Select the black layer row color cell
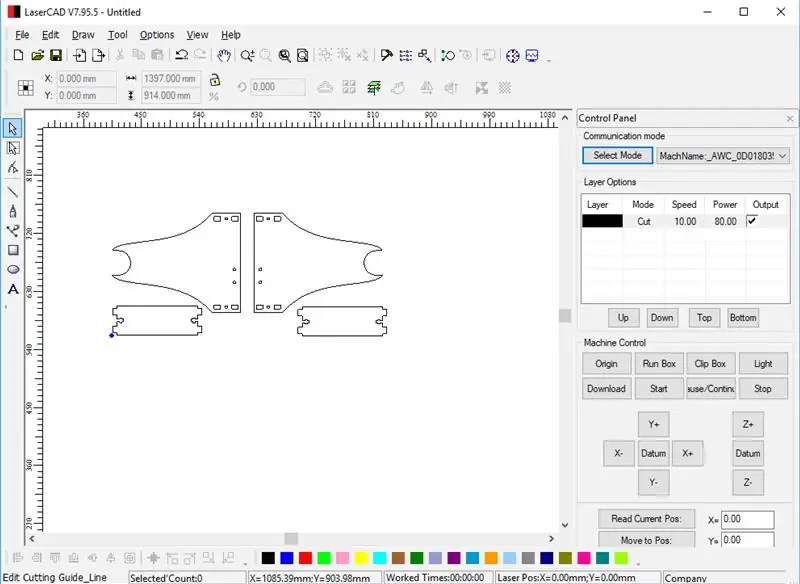Image resolution: width=800 pixels, height=584 pixels. point(602,221)
